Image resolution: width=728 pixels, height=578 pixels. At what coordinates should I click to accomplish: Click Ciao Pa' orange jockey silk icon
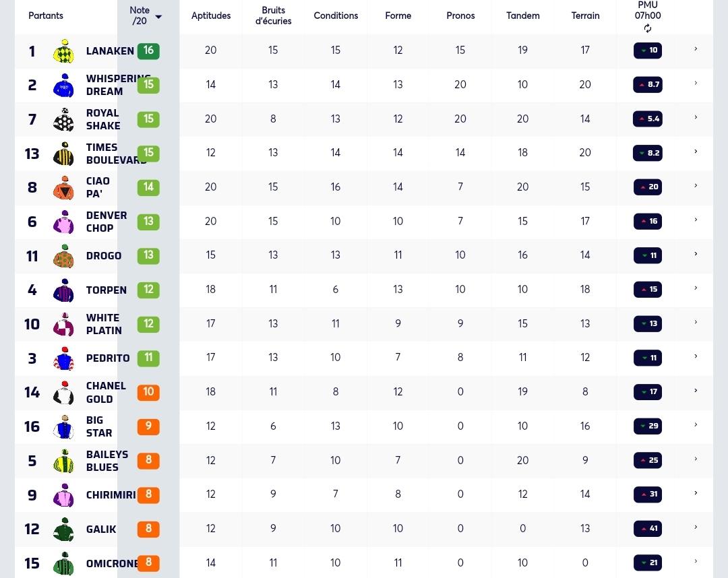coord(63,187)
